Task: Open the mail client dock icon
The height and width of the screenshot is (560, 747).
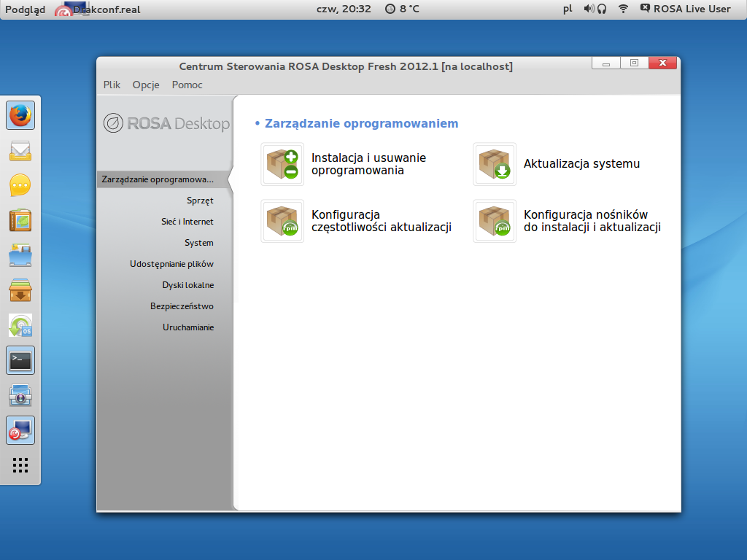Action: [x=20, y=150]
